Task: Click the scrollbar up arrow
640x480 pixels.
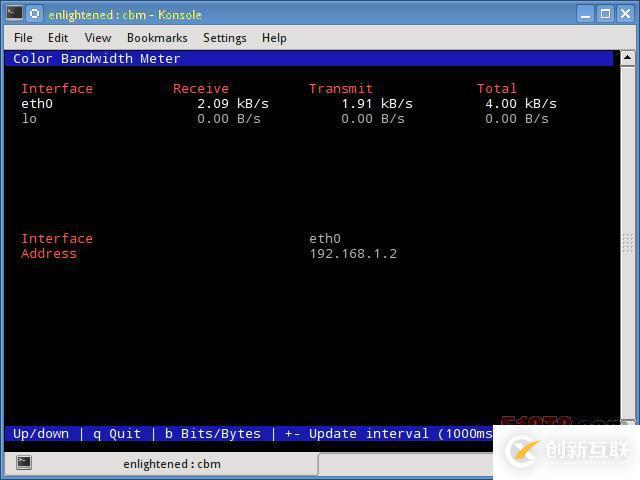Action: point(627,58)
